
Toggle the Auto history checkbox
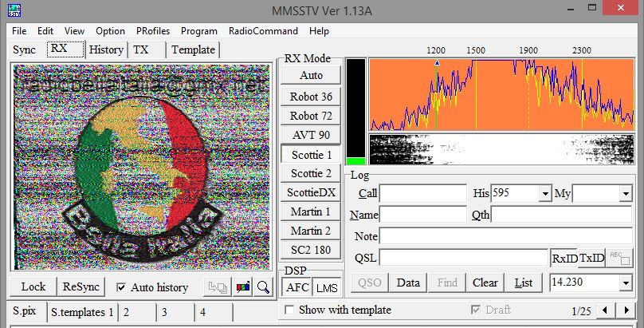pyautogui.click(x=121, y=287)
